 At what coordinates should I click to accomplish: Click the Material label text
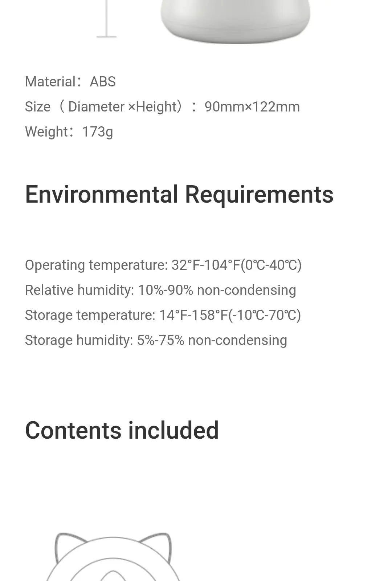point(50,82)
